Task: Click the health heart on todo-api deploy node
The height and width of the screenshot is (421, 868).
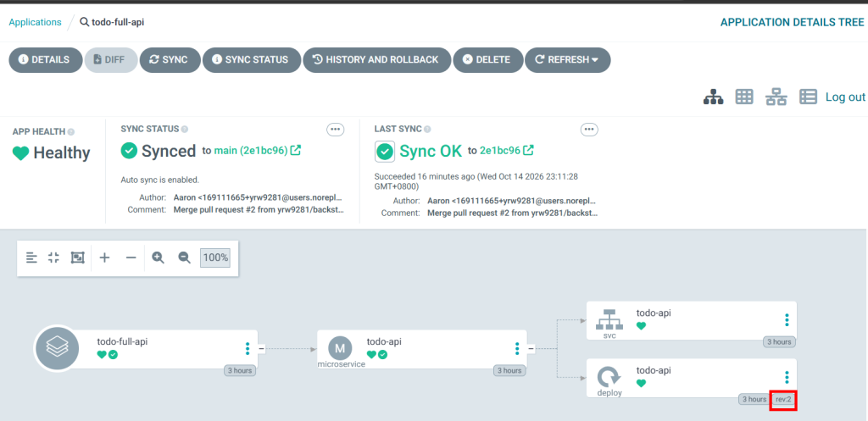Action: [x=641, y=384]
